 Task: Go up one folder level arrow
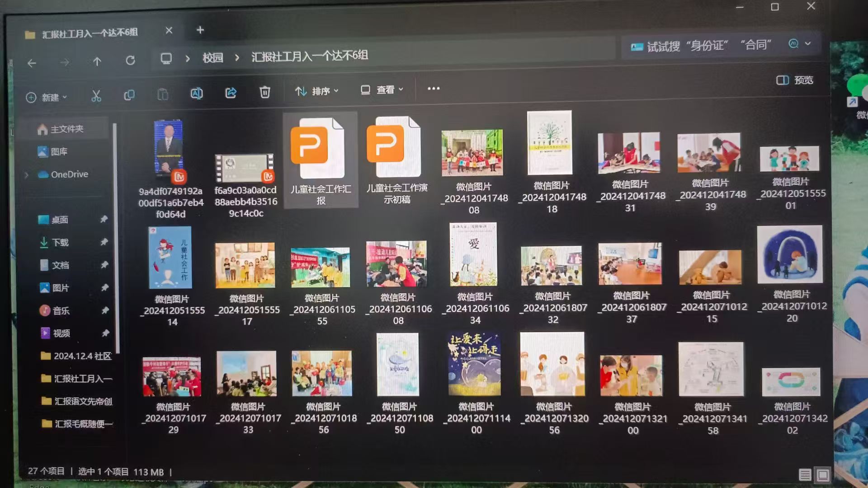[x=97, y=61]
